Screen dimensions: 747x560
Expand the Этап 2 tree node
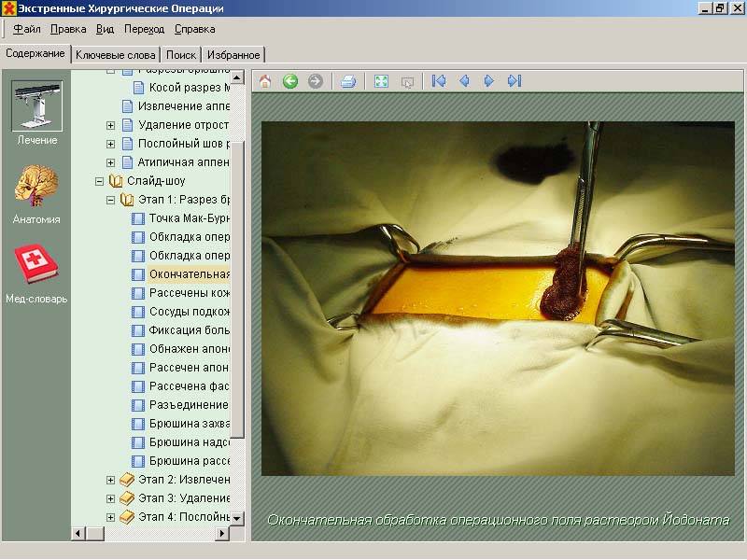[111, 480]
